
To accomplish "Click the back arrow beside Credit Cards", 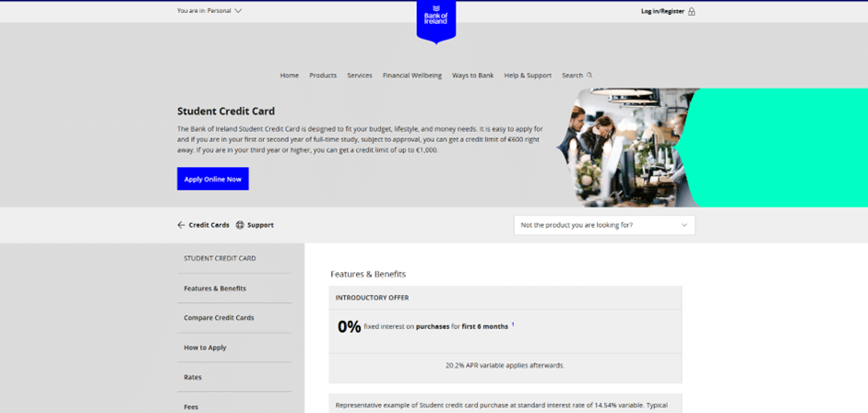I will tap(181, 225).
